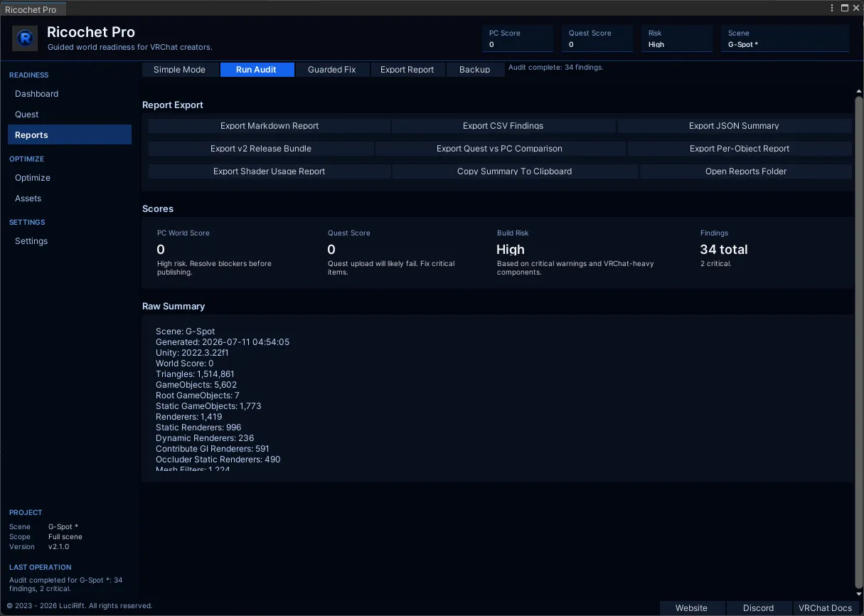Select Reports in the sidebar

coord(69,135)
